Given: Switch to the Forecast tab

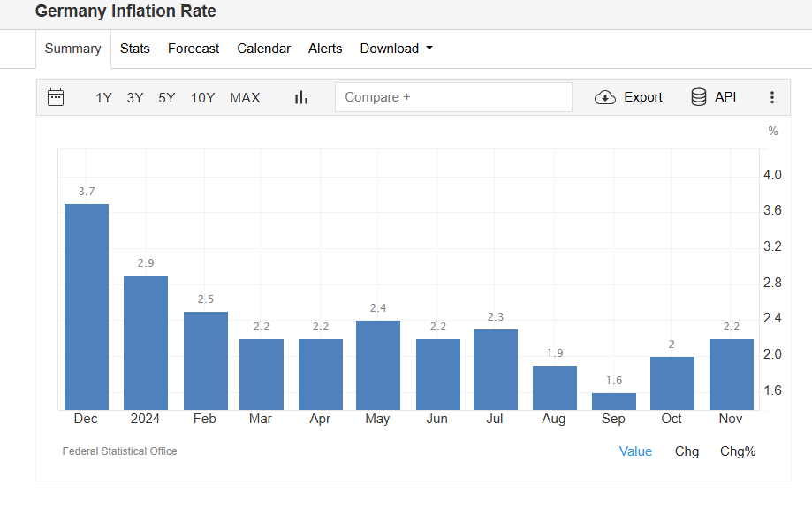Looking at the screenshot, I should pyautogui.click(x=194, y=49).
